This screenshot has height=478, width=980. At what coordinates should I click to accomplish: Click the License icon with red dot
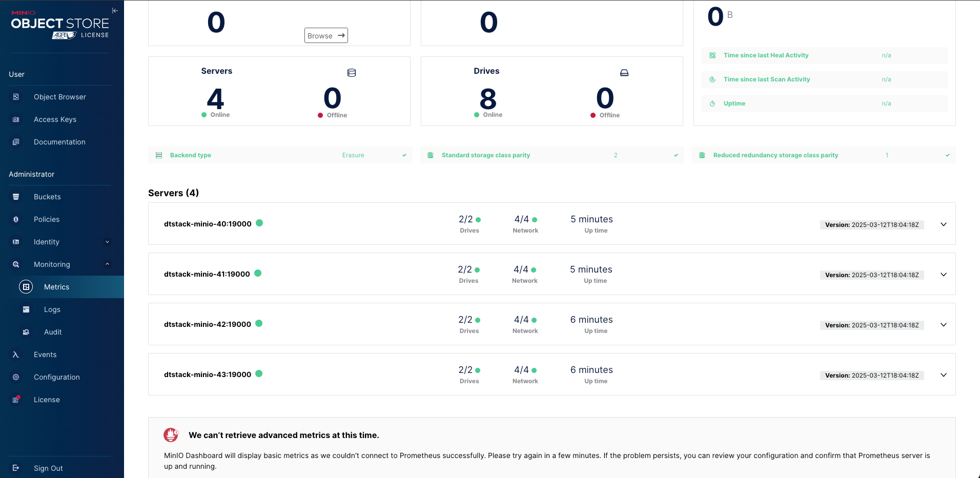point(16,400)
